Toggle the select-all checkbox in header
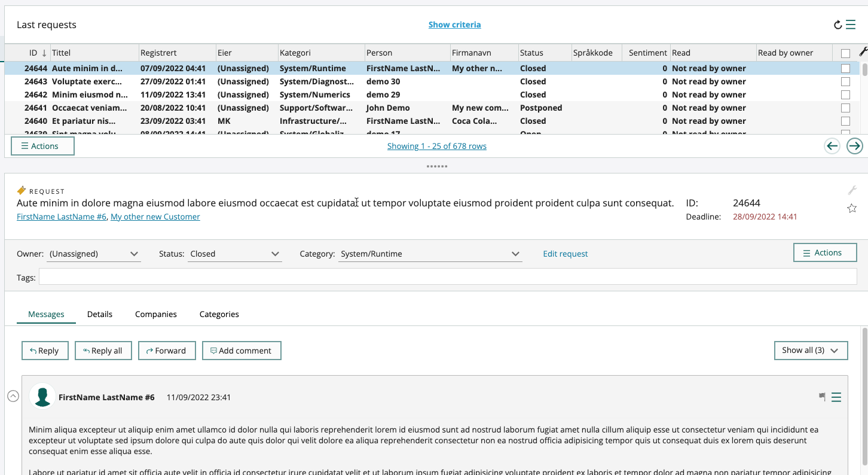This screenshot has width=868, height=475. click(845, 53)
